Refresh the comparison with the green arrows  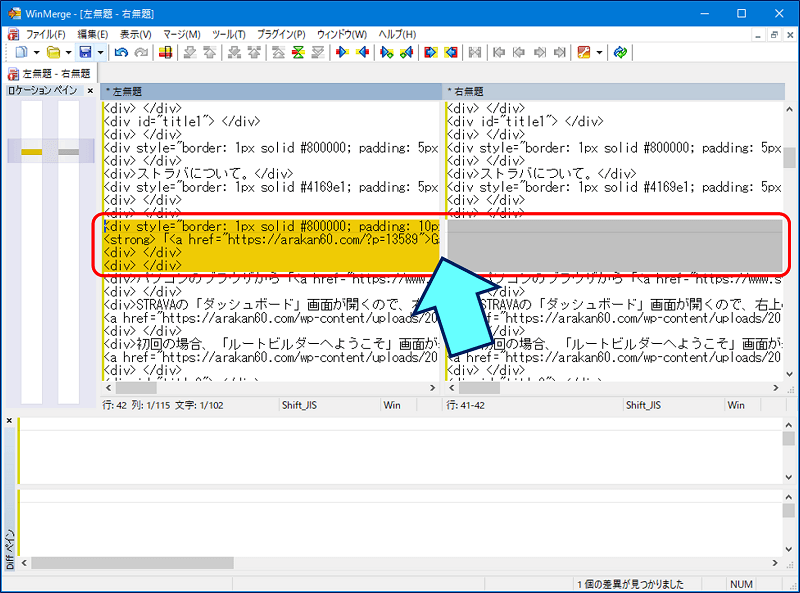coord(620,52)
